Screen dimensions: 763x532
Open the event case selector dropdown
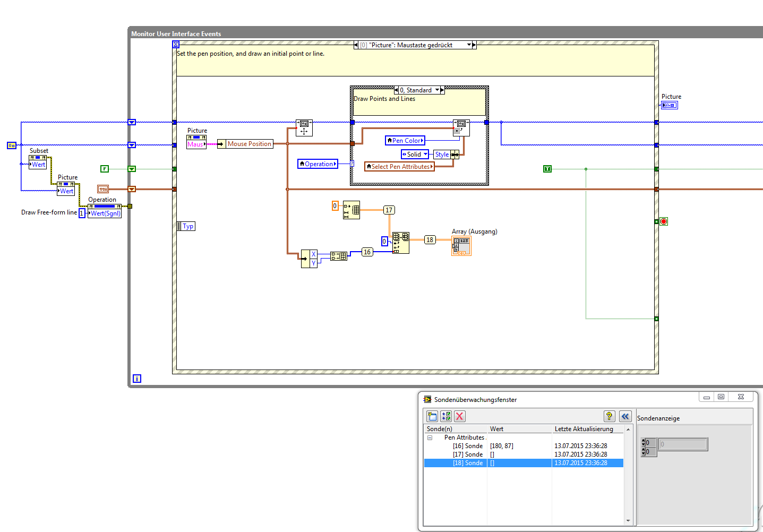[469, 45]
